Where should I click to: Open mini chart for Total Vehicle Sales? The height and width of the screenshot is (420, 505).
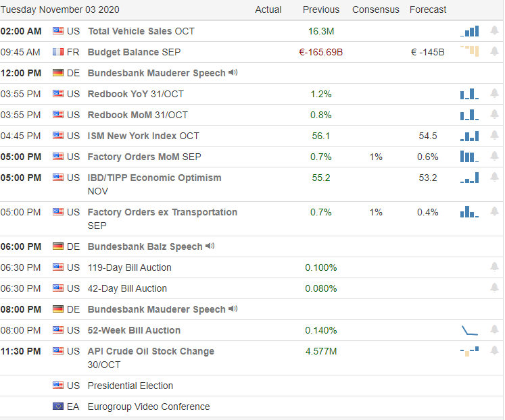click(x=470, y=31)
